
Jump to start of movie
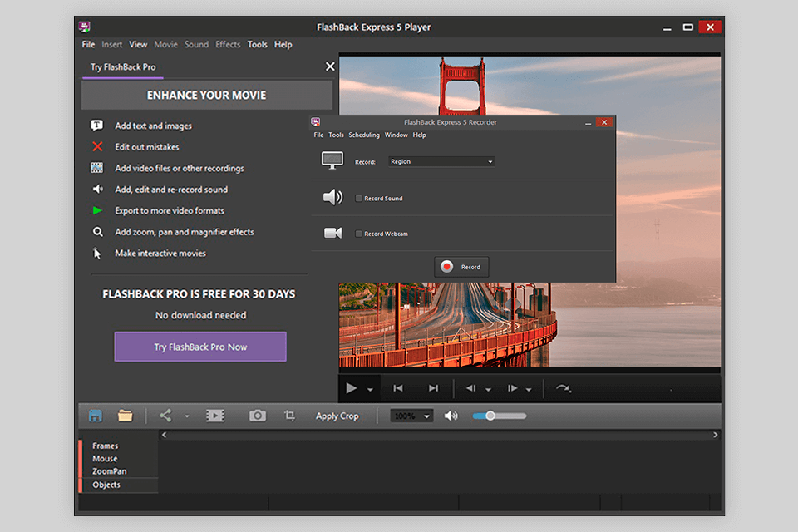click(x=398, y=388)
